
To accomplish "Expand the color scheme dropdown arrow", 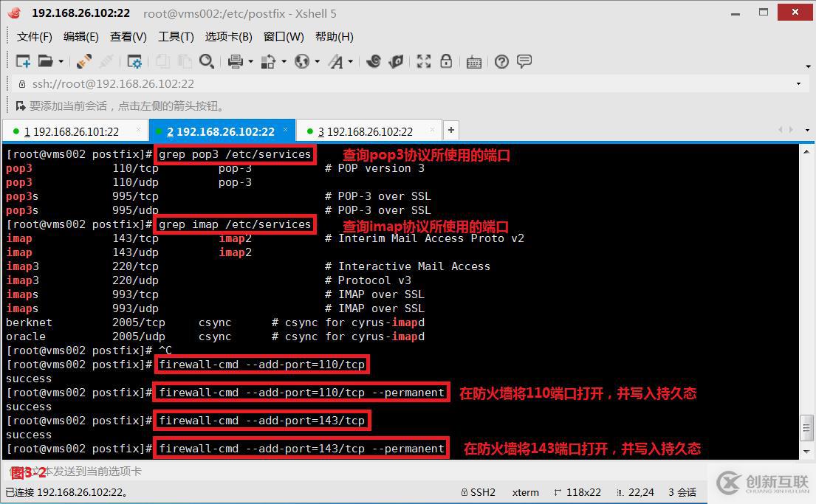I will [284, 62].
